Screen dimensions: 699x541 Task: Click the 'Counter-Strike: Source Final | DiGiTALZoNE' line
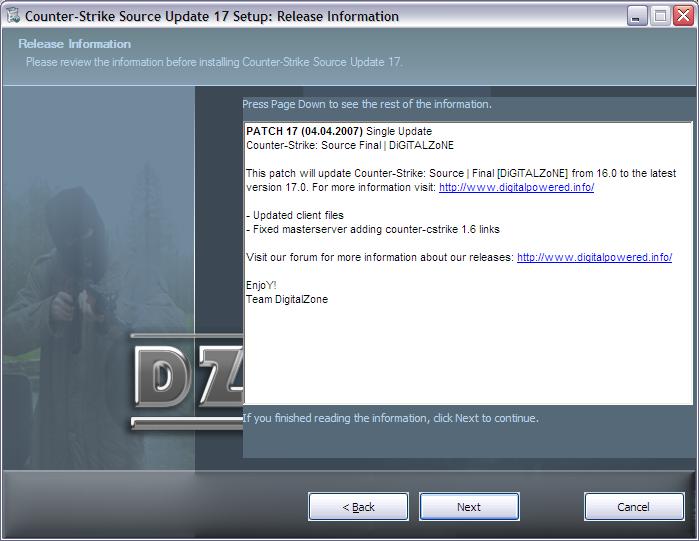pyautogui.click(x=350, y=145)
